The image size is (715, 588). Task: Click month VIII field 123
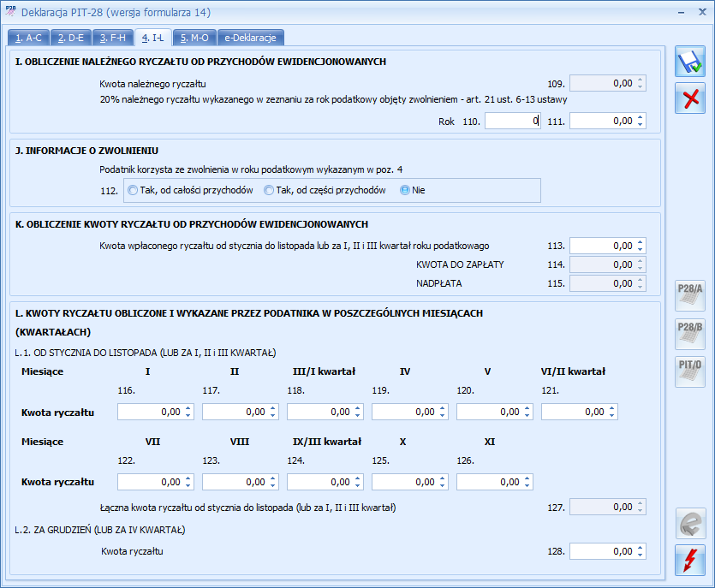point(241,482)
